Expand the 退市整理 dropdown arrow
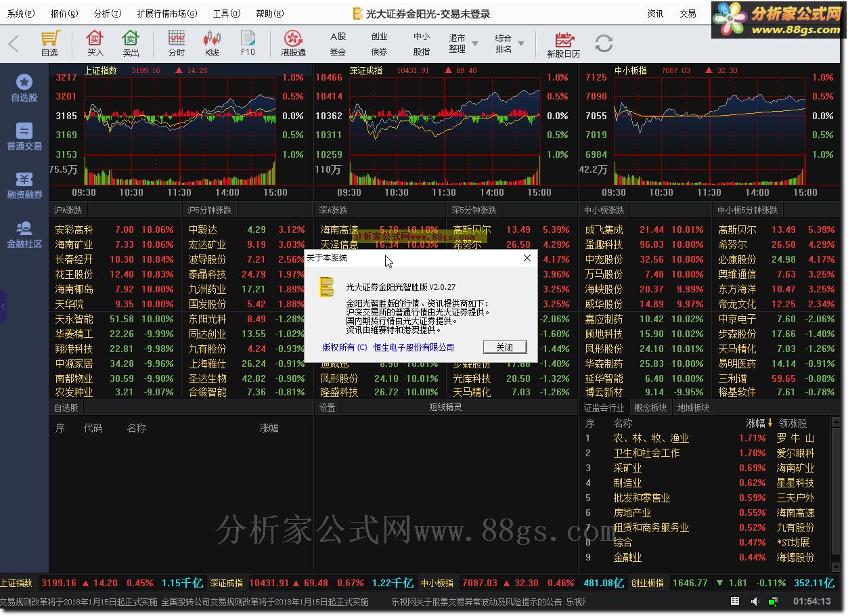Screen dimensions: 848x616 (x=474, y=44)
